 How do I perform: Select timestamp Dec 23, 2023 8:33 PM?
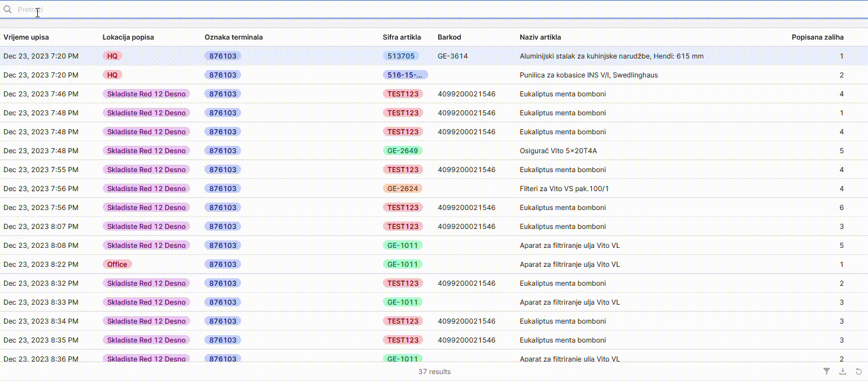tap(41, 302)
